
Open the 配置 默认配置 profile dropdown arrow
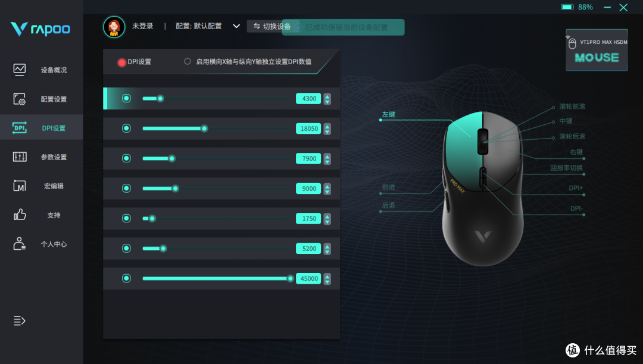coord(236,26)
